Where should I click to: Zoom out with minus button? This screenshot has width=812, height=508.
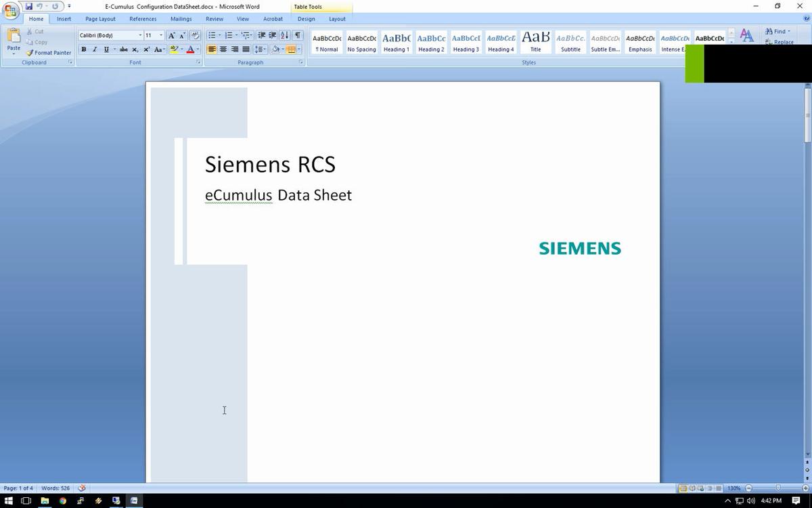pos(748,488)
